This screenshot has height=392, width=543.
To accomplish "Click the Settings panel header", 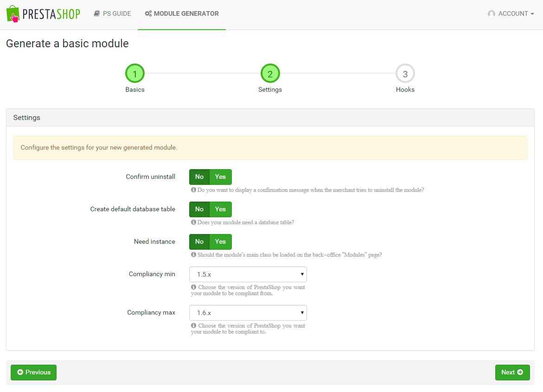I will coord(270,118).
